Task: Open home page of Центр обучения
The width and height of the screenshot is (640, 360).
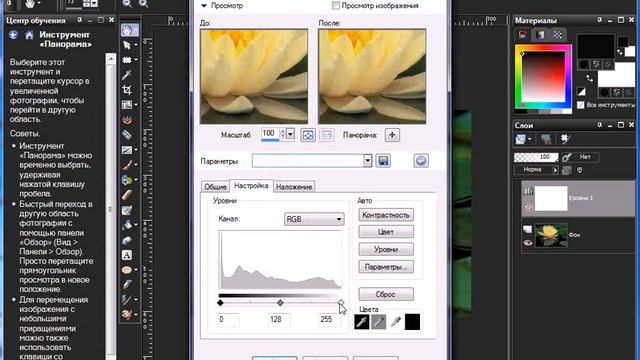Action: [29, 35]
